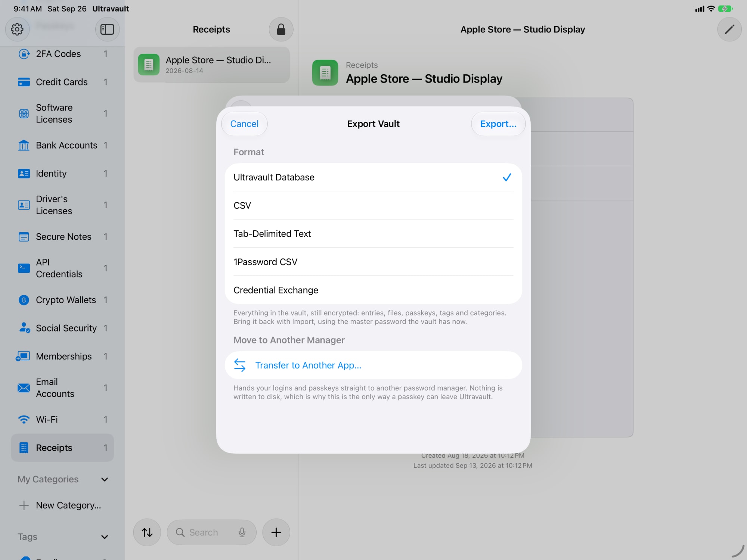747x560 pixels.
Task: Open Software Licenses category
Action: (x=62, y=113)
